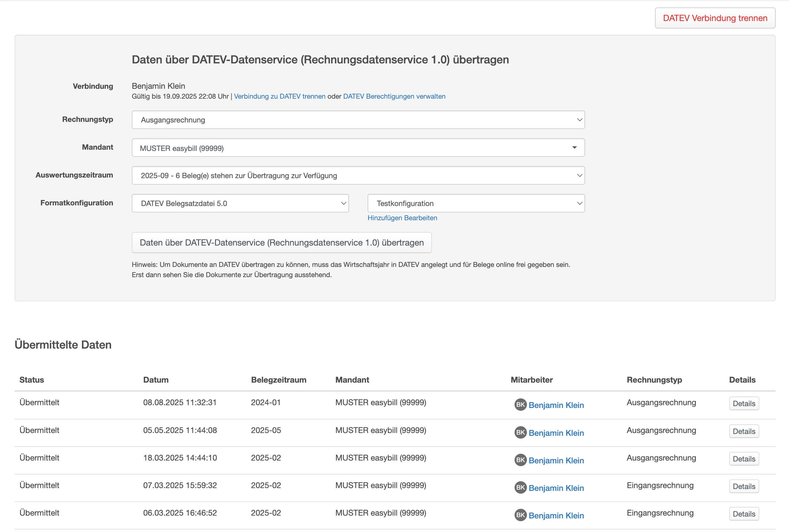The image size is (789, 532).
Task: Click the Bearbeiten link under Testkonfiguration
Action: 421,218
